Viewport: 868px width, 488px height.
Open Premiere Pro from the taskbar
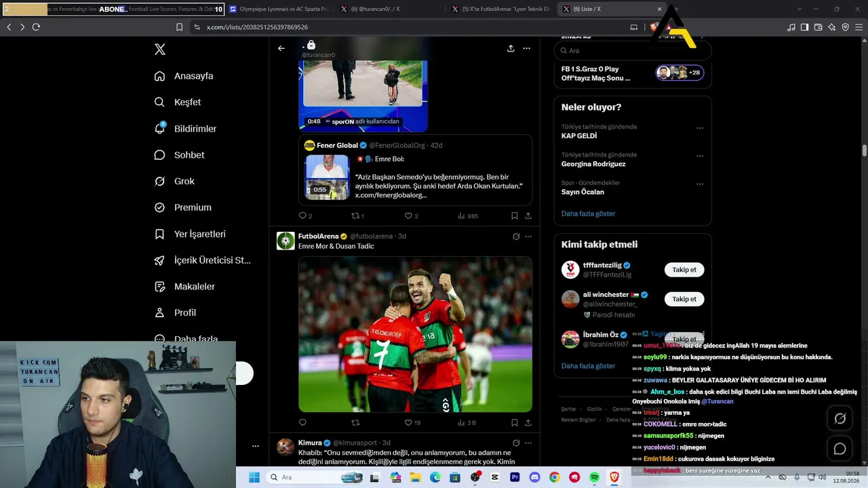[x=515, y=477]
